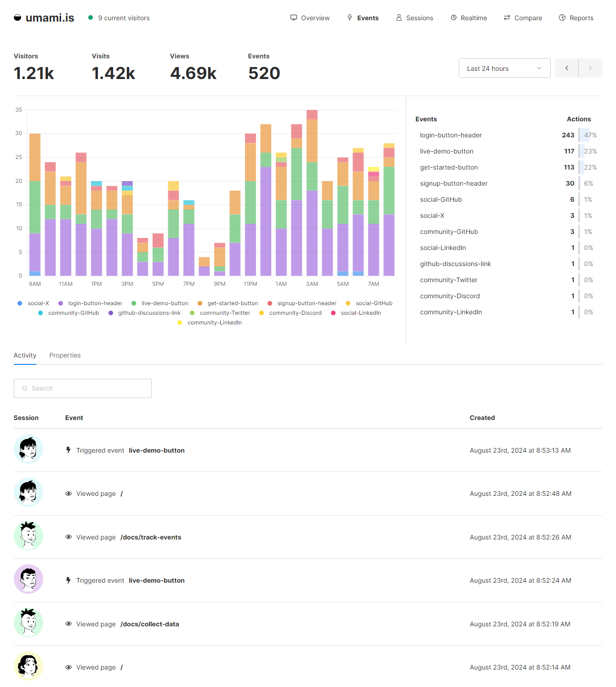Toggle live-demo-button series in chart legend

[165, 303]
